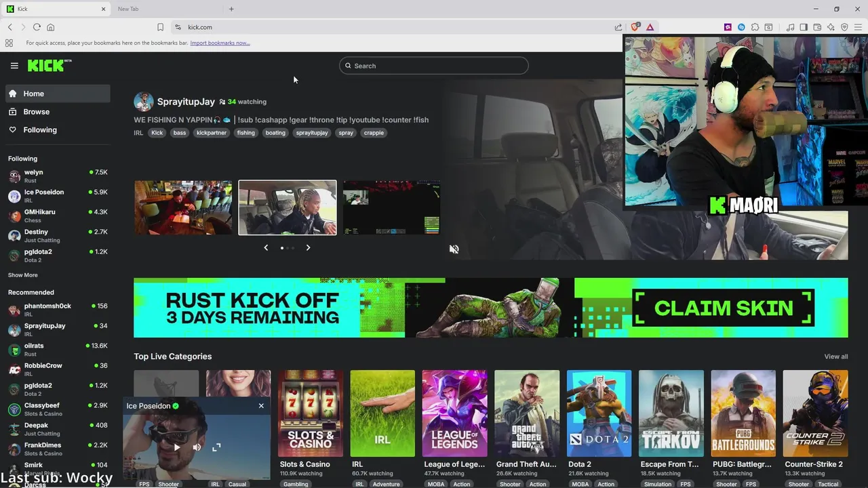868x488 pixels.
Task: Expand Show More followed channels
Action: pos(23,275)
